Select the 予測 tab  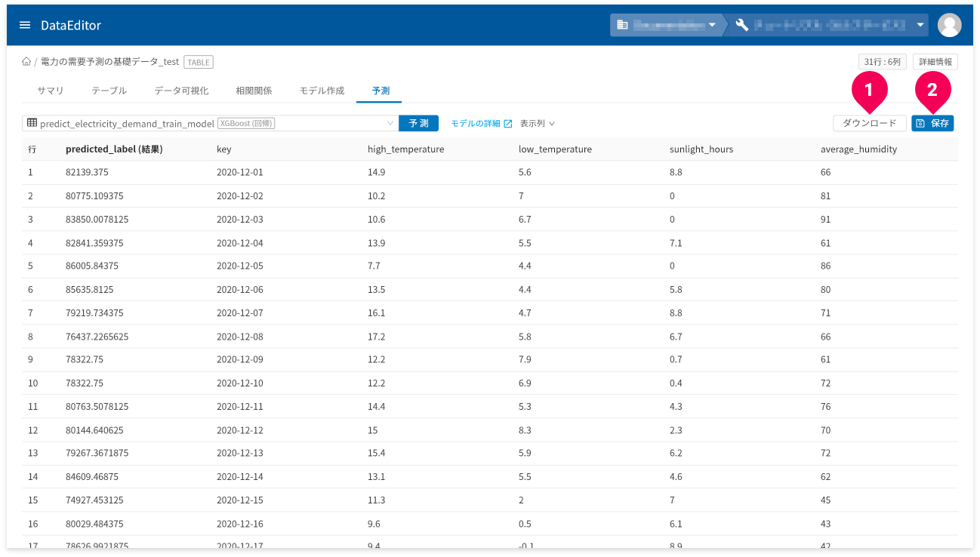coord(381,91)
